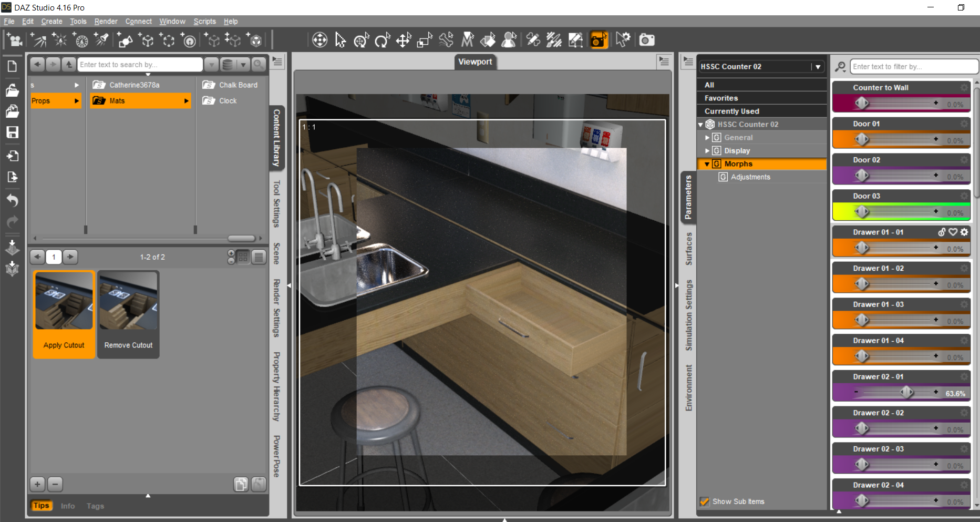Select the Region Navigator figure tool
This screenshot has height=522, width=980.
[x=509, y=40]
